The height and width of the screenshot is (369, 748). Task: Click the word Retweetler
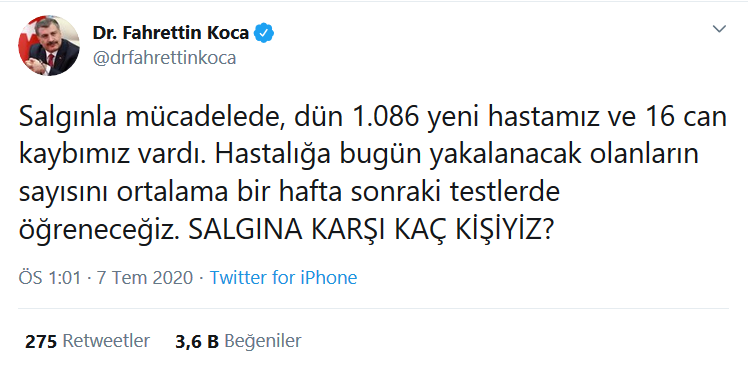pos(106,341)
